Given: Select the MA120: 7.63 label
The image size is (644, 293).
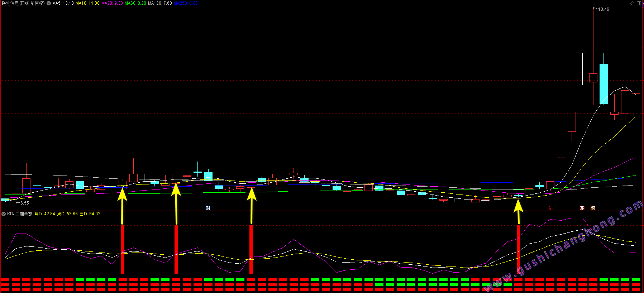Looking at the screenshot, I should (160, 3).
